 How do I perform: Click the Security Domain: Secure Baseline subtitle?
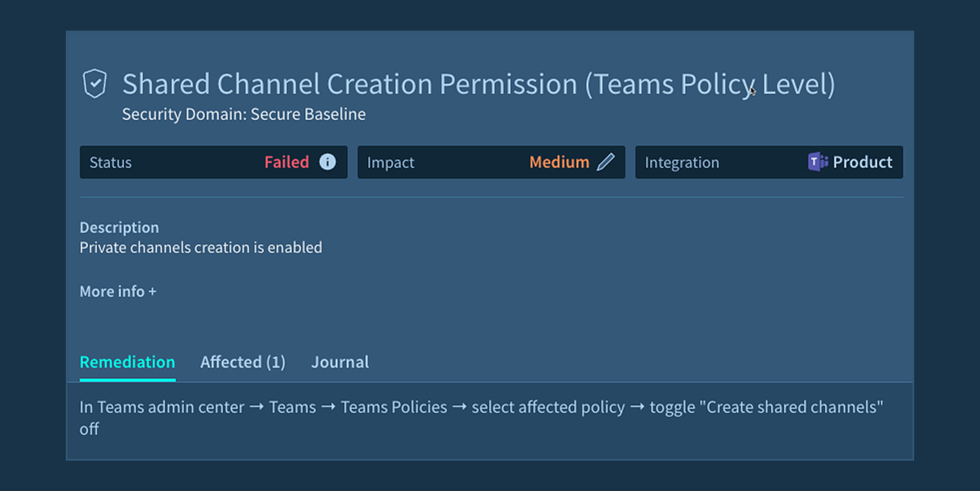pyautogui.click(x=244, y=114)
